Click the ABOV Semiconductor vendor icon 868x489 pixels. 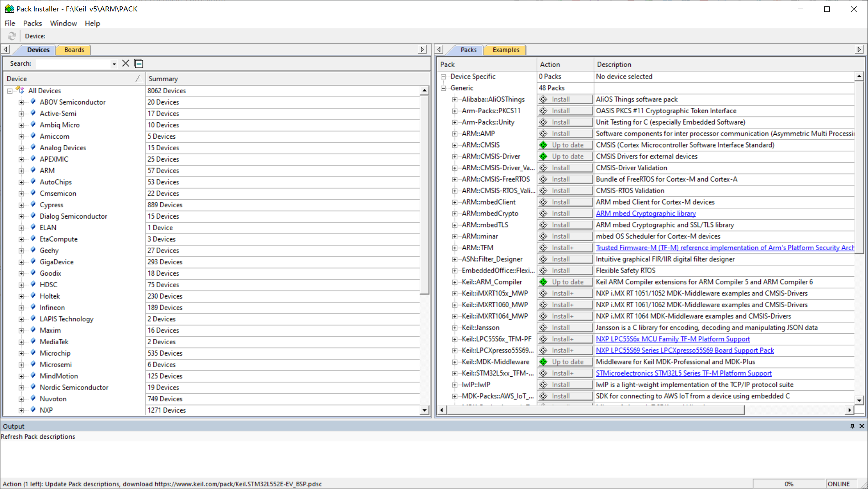coord(33,102)
